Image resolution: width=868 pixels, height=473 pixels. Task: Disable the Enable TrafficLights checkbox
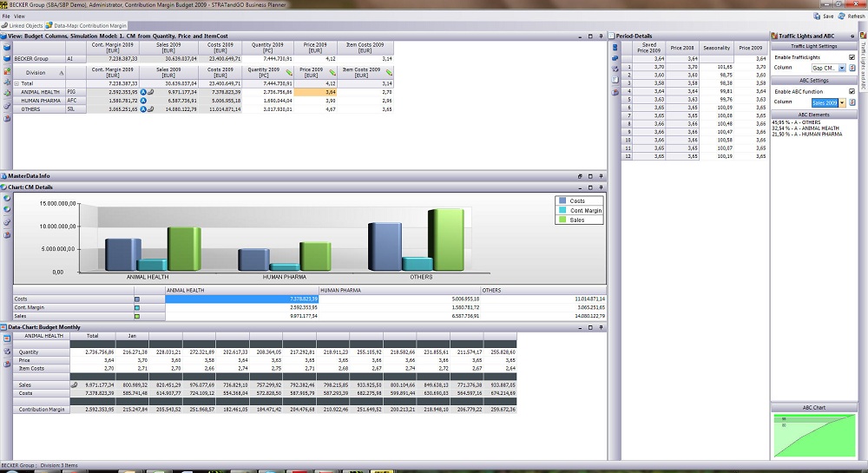point(852,57)
